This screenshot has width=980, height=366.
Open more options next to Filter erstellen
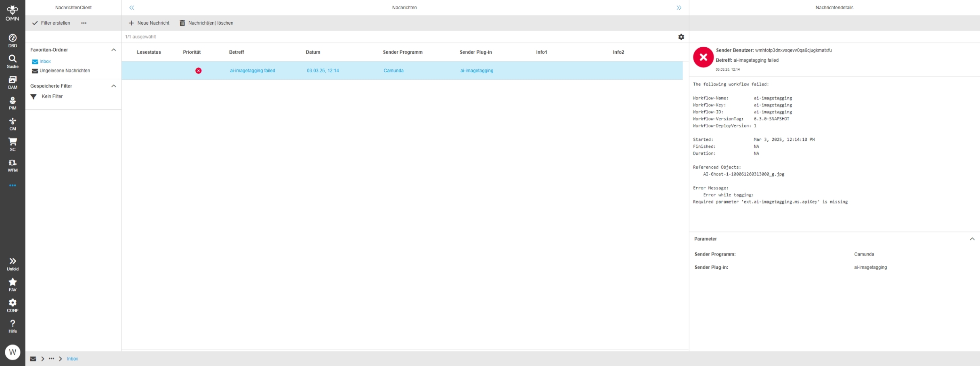coord(84,23)
